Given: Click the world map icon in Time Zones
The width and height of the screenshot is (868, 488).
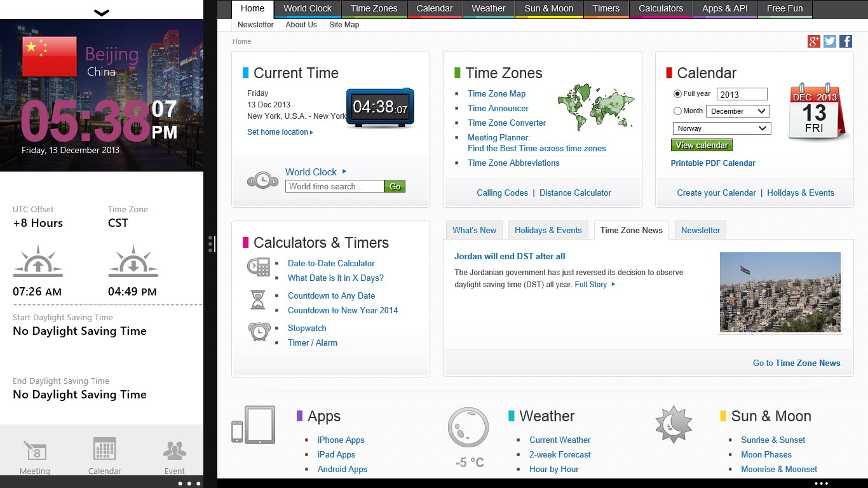Looking at the screenshot, I should click(595, 107).
